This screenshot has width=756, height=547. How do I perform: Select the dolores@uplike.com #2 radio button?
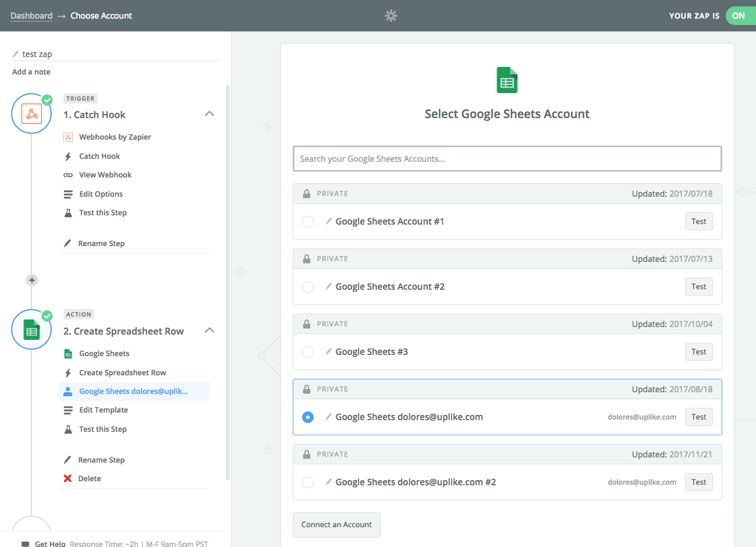pyautogui.click(x=308, y=482)
